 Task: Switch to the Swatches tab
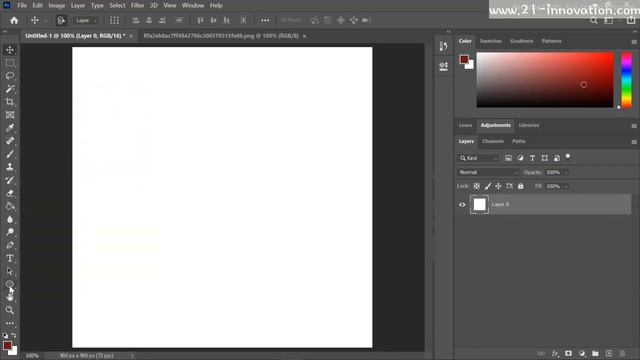tap(491, 41)
